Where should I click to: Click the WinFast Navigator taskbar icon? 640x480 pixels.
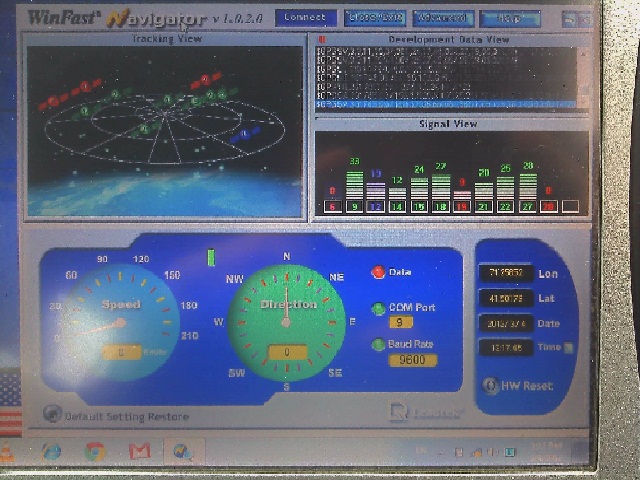click(x=183, y=451)
